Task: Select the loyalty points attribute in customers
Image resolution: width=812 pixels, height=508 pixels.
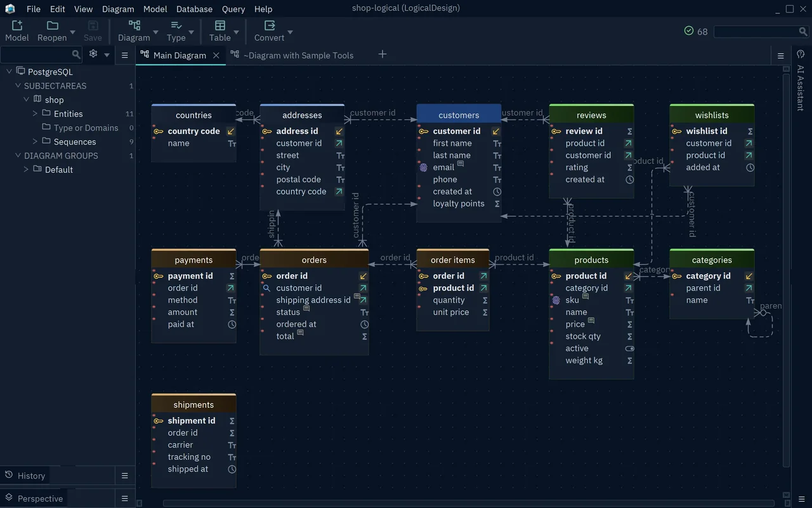Action: point(459,204)
